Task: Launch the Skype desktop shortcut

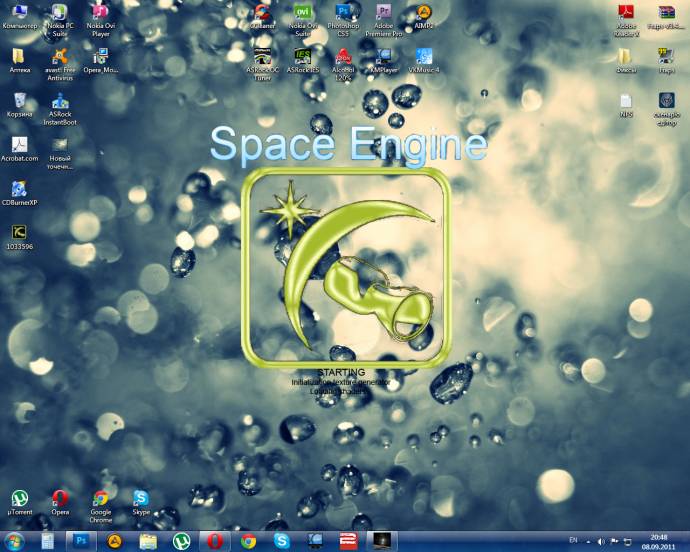Action: click(x=141, y=503)
